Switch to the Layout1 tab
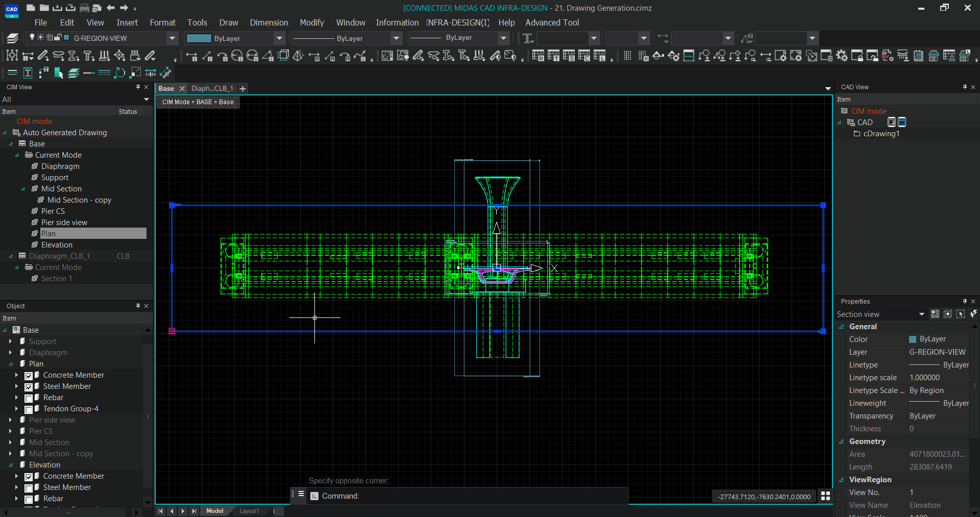The height and width of the screenshot is (517, 980). pos(250,511)
